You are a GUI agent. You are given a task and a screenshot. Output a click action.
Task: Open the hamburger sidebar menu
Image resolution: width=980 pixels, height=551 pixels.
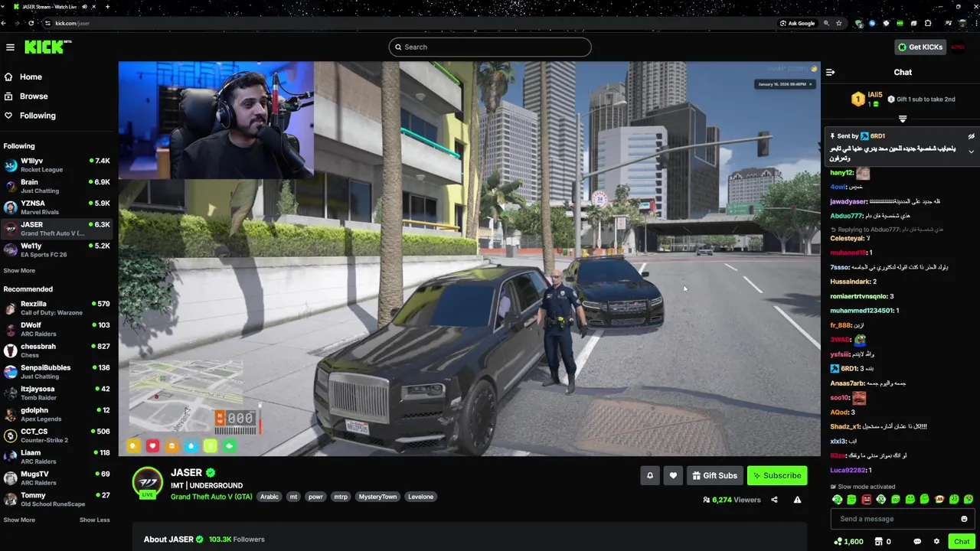click(10, 47)
